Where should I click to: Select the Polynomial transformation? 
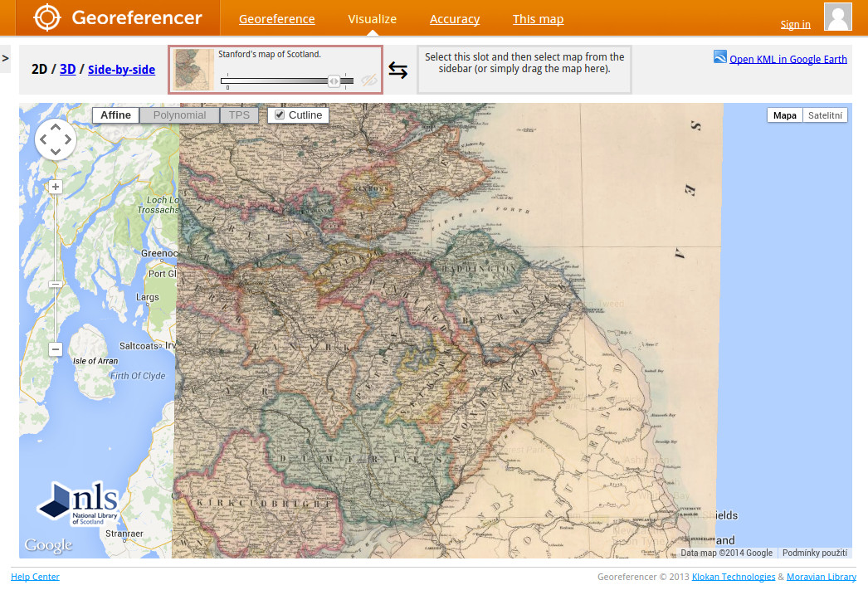tap(179, 115)
